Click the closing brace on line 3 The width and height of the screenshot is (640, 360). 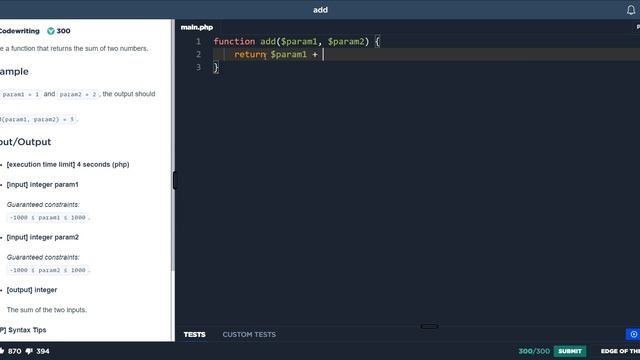pyautogui.click(x=216, y=67)
